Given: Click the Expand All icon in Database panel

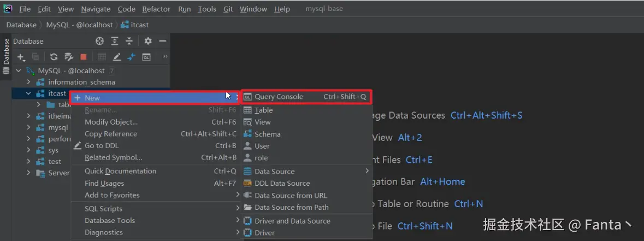Looking at the screenshot, I should click(115, 41).
